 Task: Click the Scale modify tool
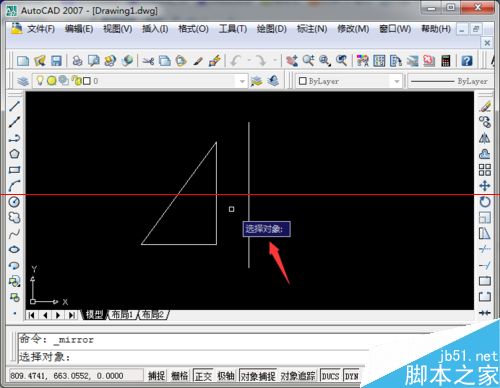coord(485,218)
